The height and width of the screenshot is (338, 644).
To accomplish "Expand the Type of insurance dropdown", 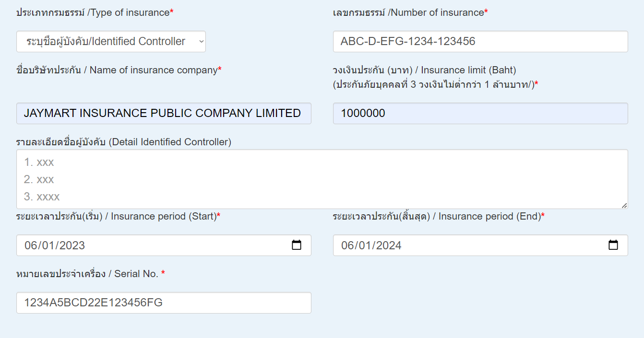I will (x=111, y=42).
